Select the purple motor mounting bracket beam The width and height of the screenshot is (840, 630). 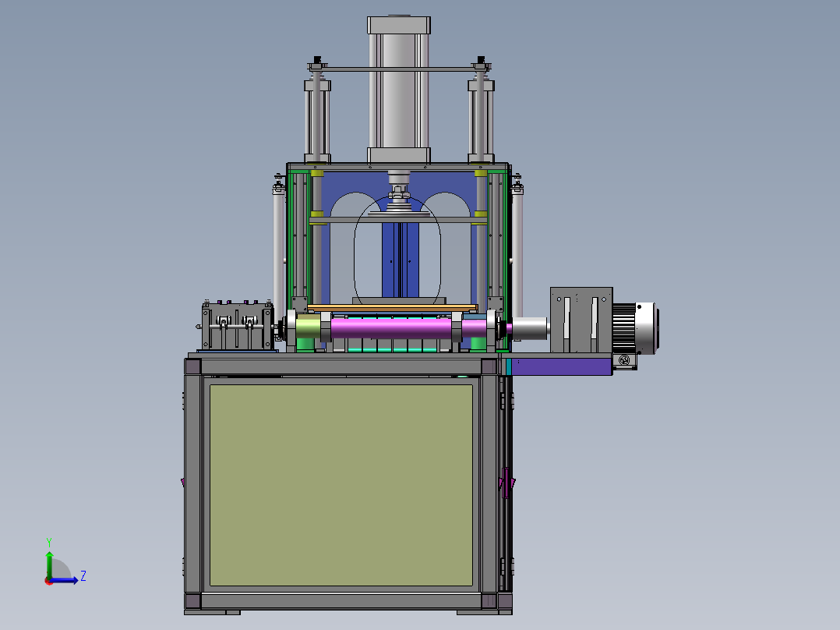[561, 366]
